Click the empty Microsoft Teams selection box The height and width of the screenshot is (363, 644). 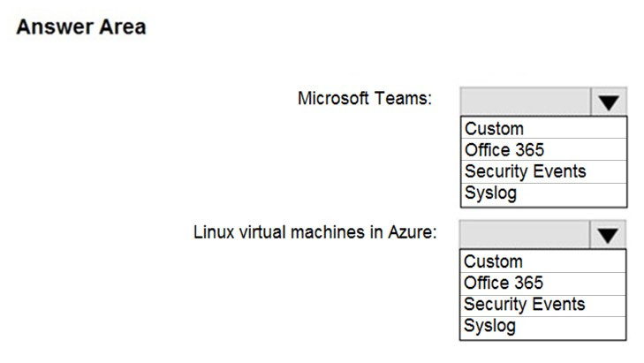(526, 102)
